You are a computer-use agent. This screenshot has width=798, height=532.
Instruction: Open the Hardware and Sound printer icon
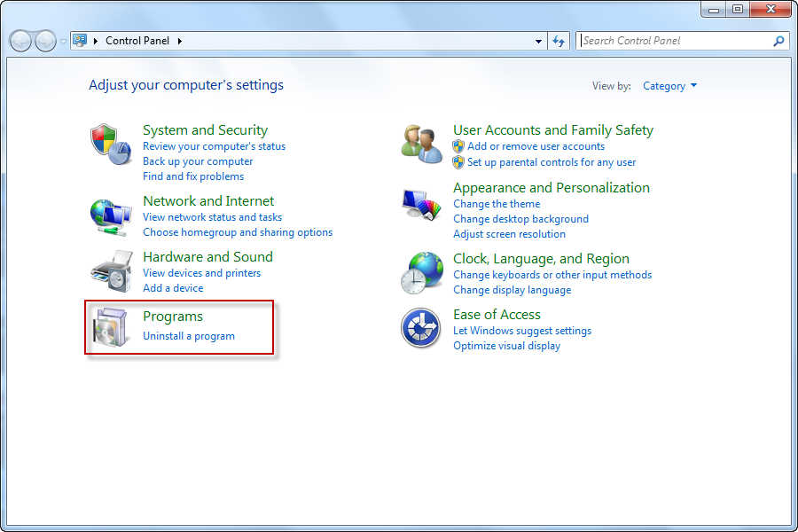tap(112, 270)
